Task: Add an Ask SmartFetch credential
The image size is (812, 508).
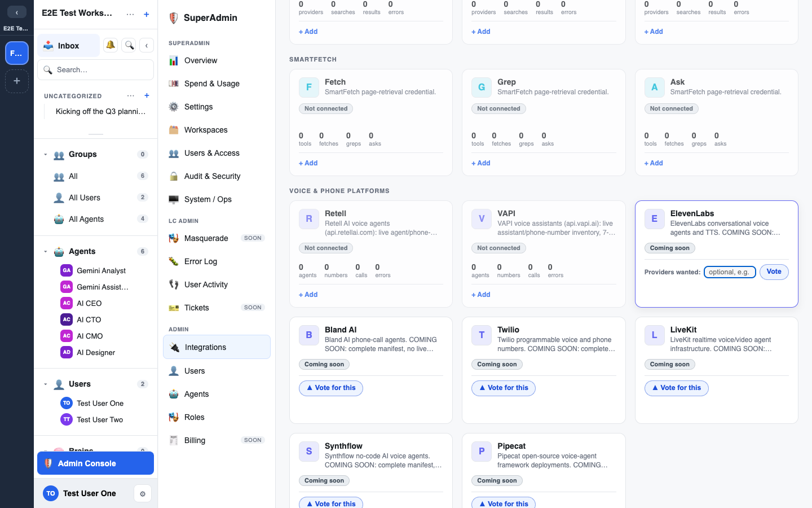Action: 654,163
